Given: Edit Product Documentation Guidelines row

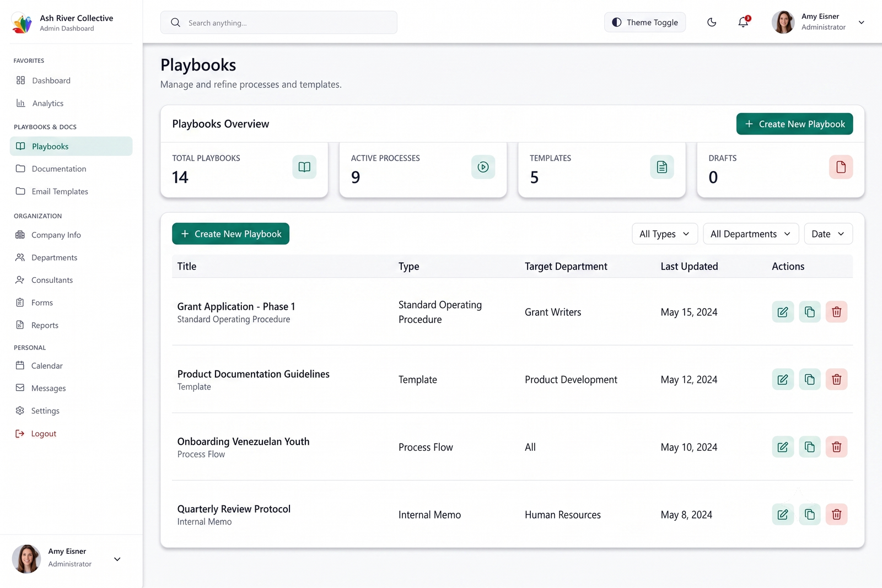Looking at the screenshot, I should (783, 379).
